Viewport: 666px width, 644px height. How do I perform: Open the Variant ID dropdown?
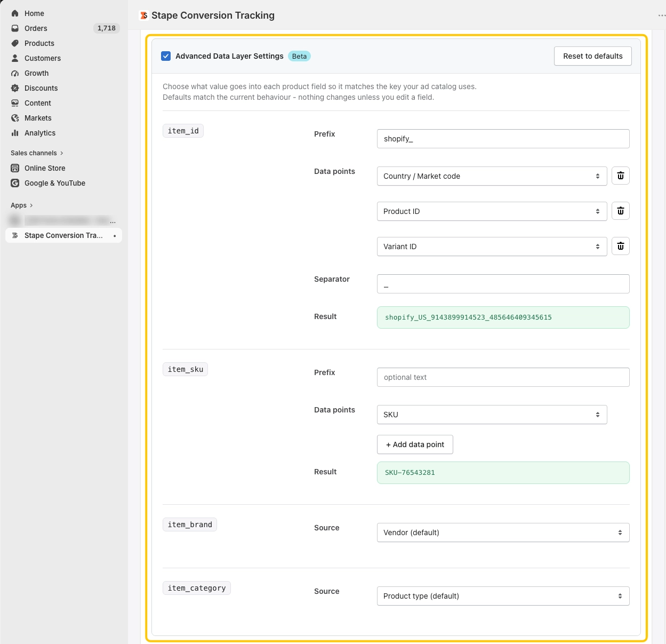(x=492, y=247)
